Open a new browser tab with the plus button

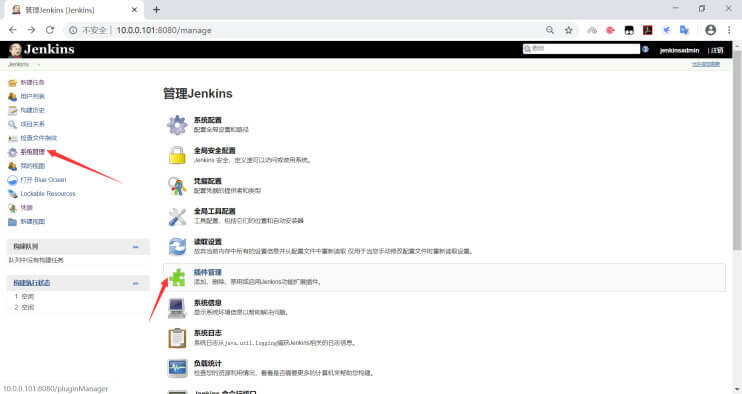[156, 10]
